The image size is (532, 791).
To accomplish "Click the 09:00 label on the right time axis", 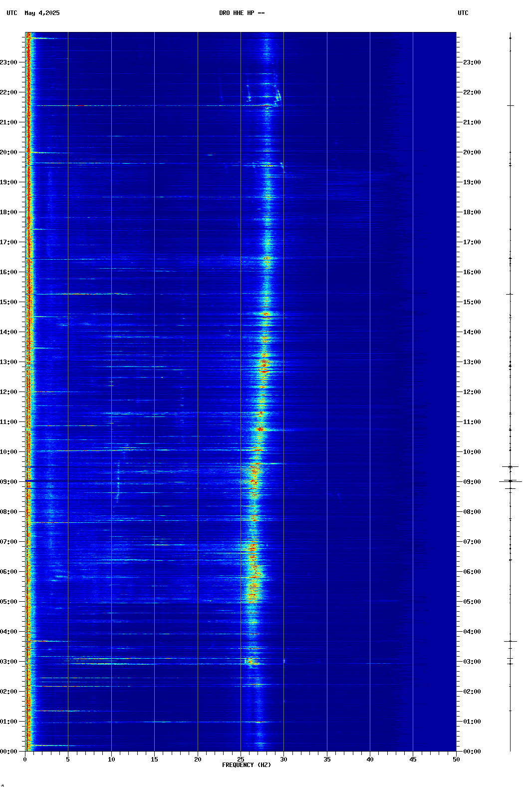I will click(x=472, y=482).
